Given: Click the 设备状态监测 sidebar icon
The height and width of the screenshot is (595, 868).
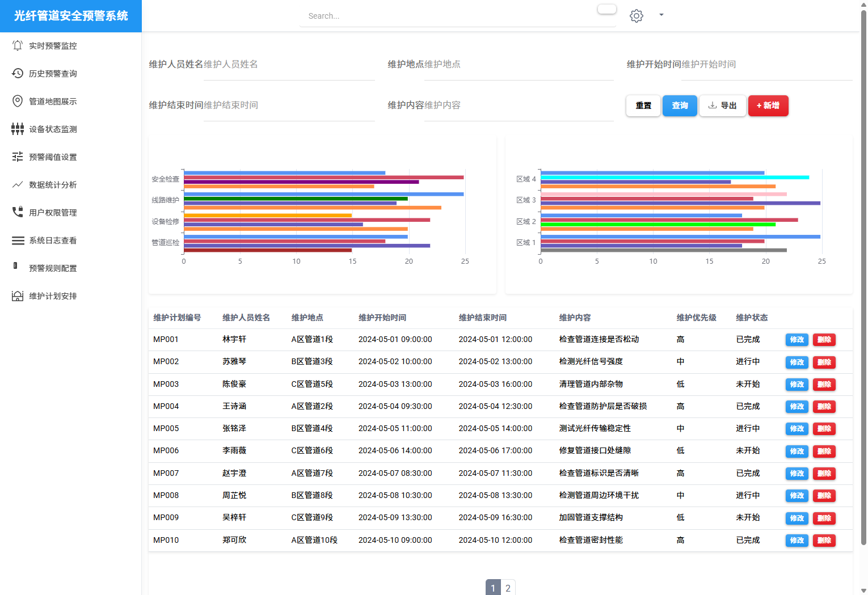Looking at the screenshot, I should [18, 129].
